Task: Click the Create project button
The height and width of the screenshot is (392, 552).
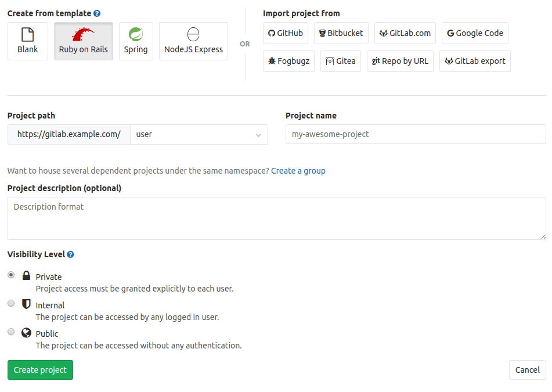Action: (x=40, y=370)
